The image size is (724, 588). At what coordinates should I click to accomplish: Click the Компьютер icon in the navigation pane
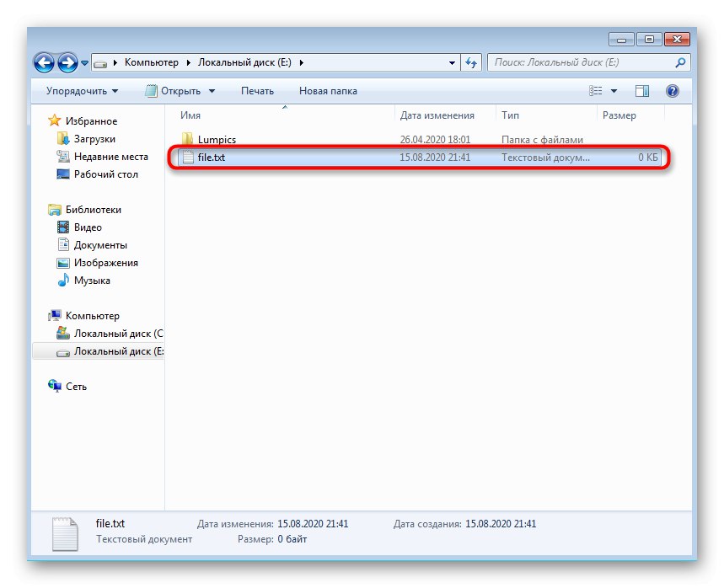pyautogui.click(x=55, y=316)
